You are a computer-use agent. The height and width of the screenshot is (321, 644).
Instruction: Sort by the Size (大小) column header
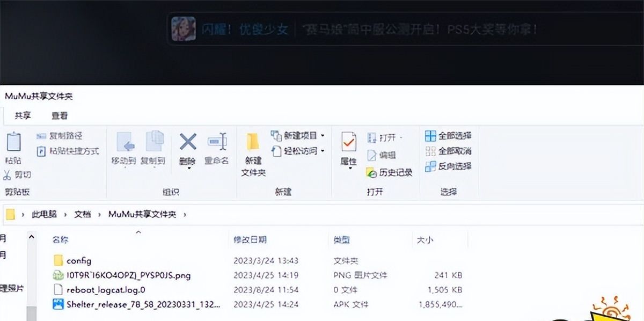[x=425, y=240]
